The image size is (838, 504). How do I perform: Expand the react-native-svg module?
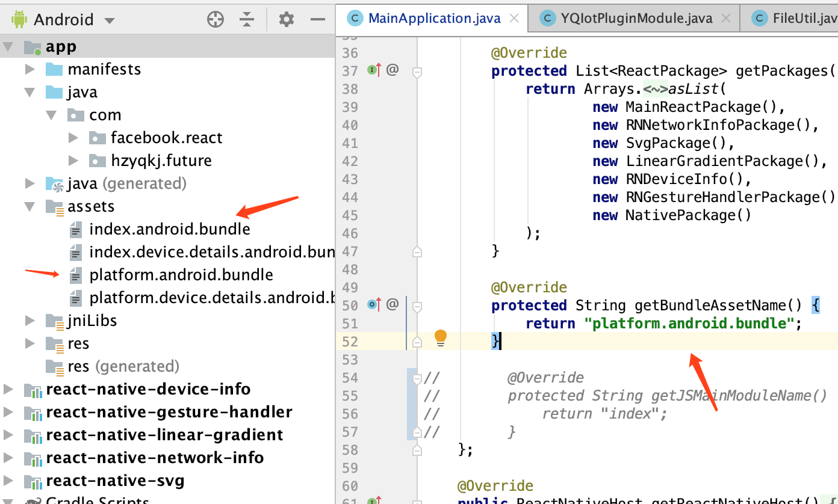click(8, 481)
